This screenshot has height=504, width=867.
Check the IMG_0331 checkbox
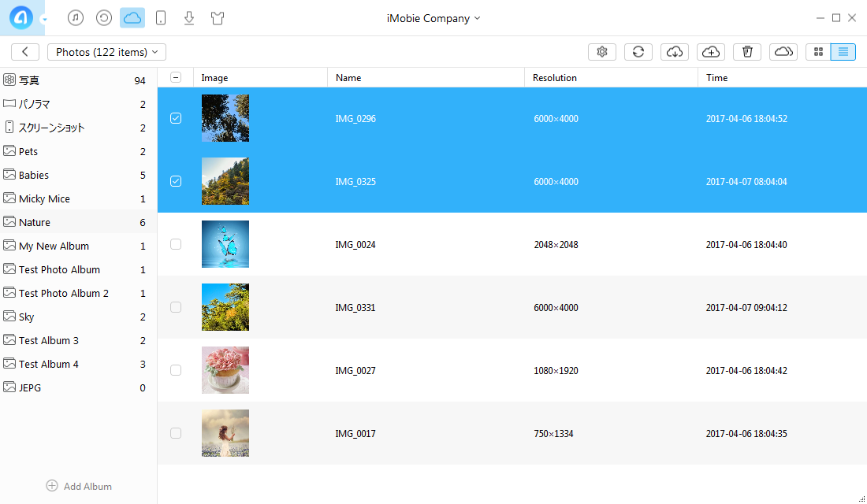176,307
